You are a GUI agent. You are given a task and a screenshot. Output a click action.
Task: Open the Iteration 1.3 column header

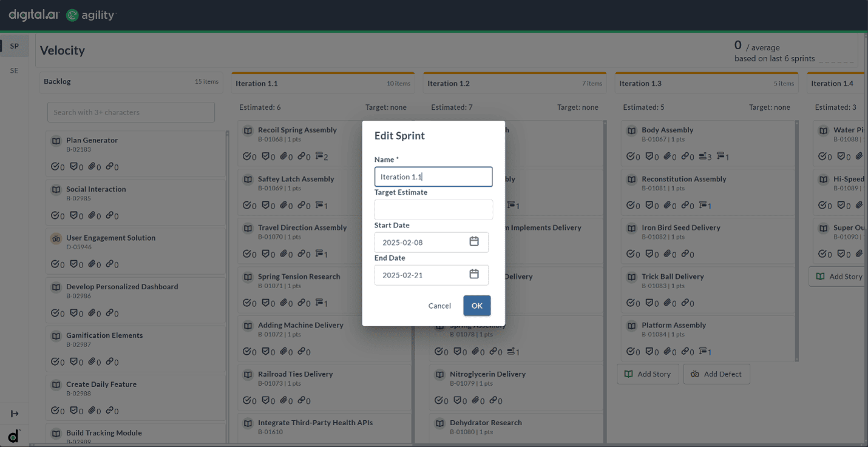point(706,83)
